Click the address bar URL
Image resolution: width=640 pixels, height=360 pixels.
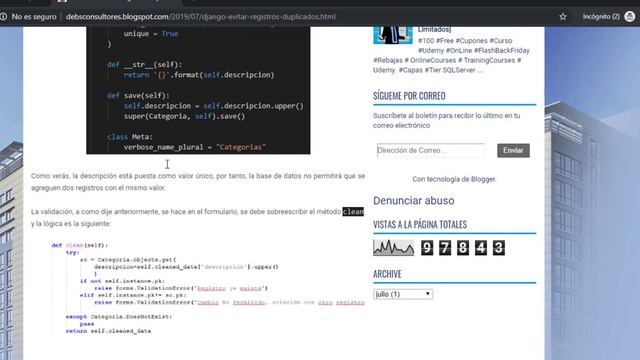click(x=200, y=17)
